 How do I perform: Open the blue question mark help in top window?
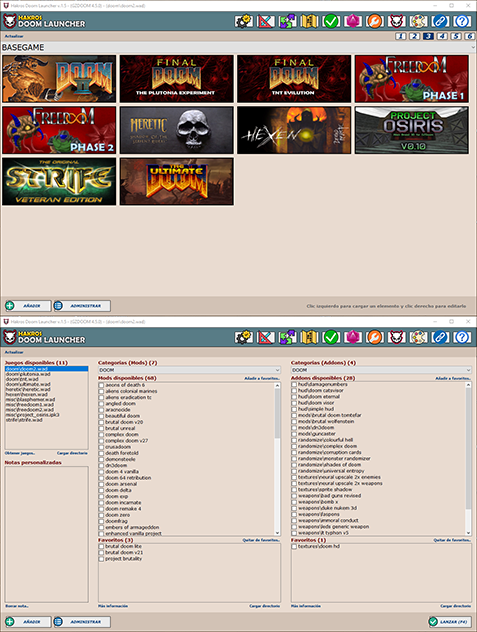462,21
